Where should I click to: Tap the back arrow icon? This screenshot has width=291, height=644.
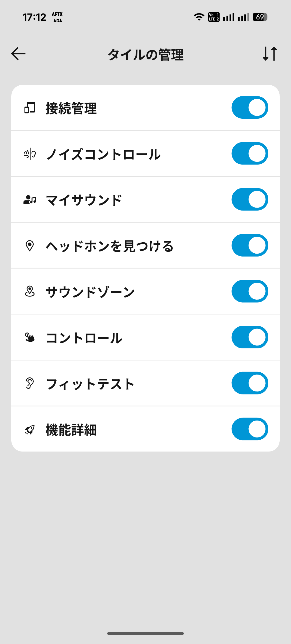(x=18, y=54)
